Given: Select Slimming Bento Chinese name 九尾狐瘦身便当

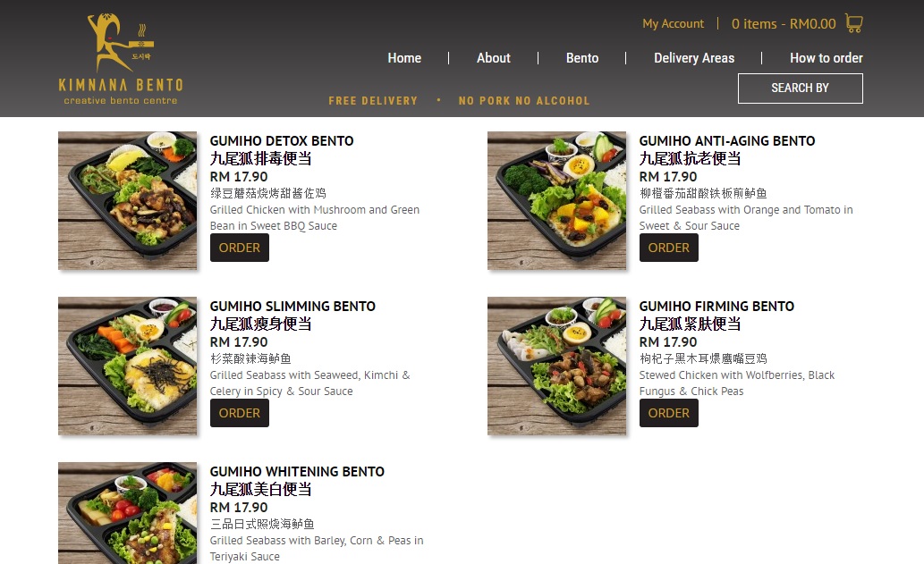Looking at the screenshot, I should pos(260,324).
